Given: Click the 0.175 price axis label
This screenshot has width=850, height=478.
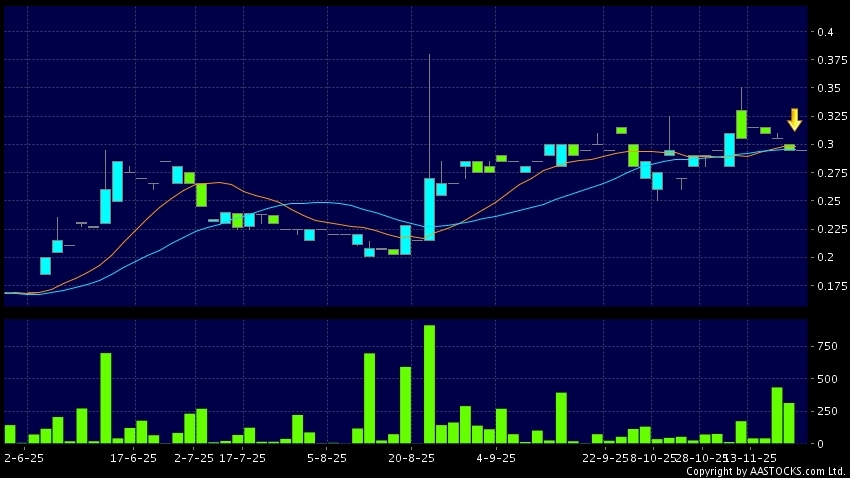Looking at the screenshot, I should tap(831, 286).
